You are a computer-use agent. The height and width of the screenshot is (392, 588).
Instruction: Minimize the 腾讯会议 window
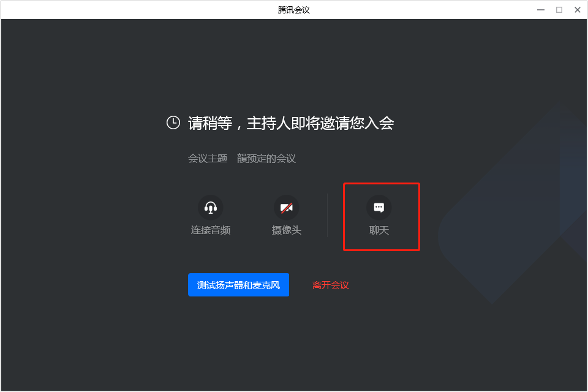point(541,10)
